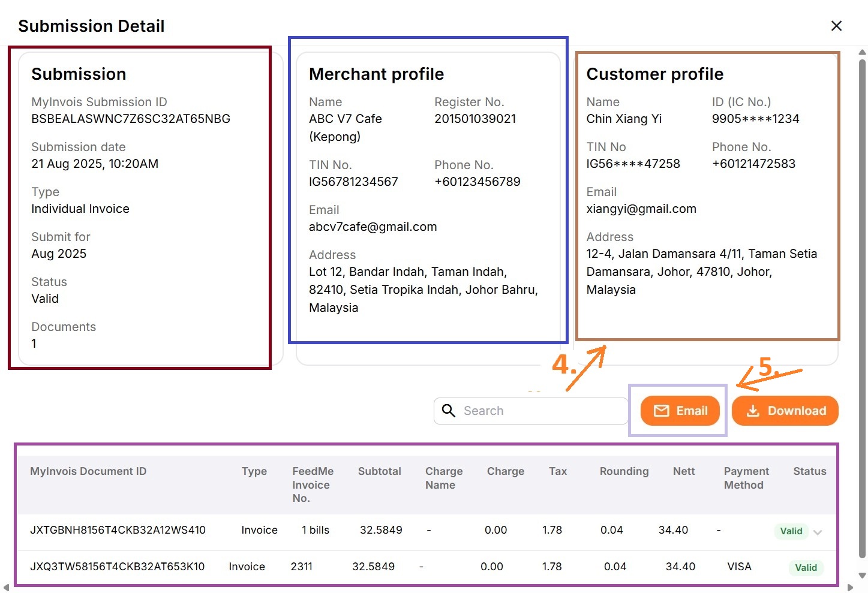This screenshot has width=868, height=593.
Task: Click the Subtotal column header
Action: click(x=379, y=471)
